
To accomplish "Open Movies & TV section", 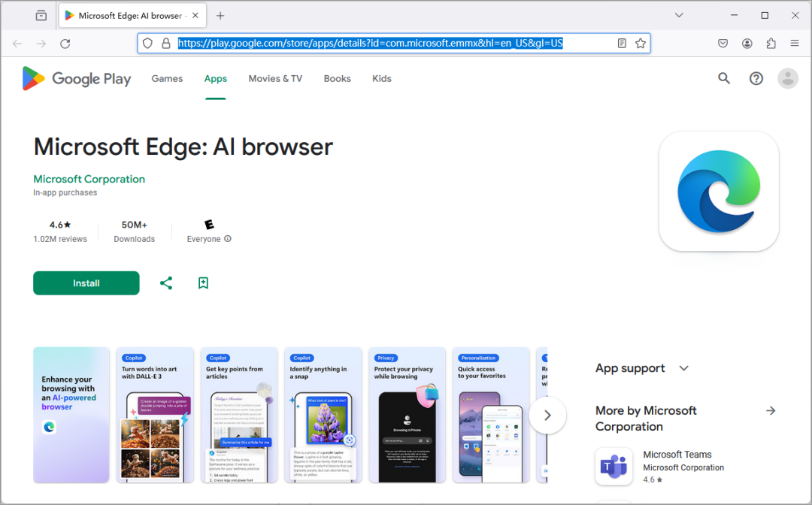I will (x=275, y=79).
